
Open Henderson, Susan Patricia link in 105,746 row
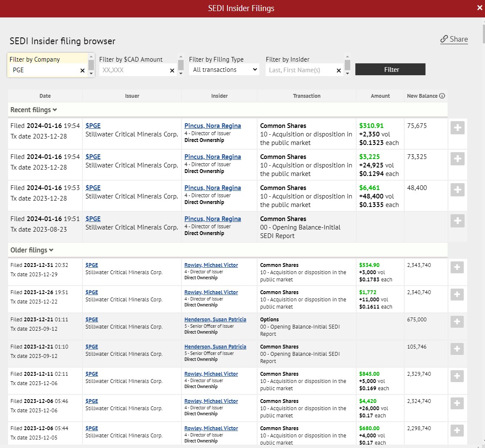tap(215, 347)
